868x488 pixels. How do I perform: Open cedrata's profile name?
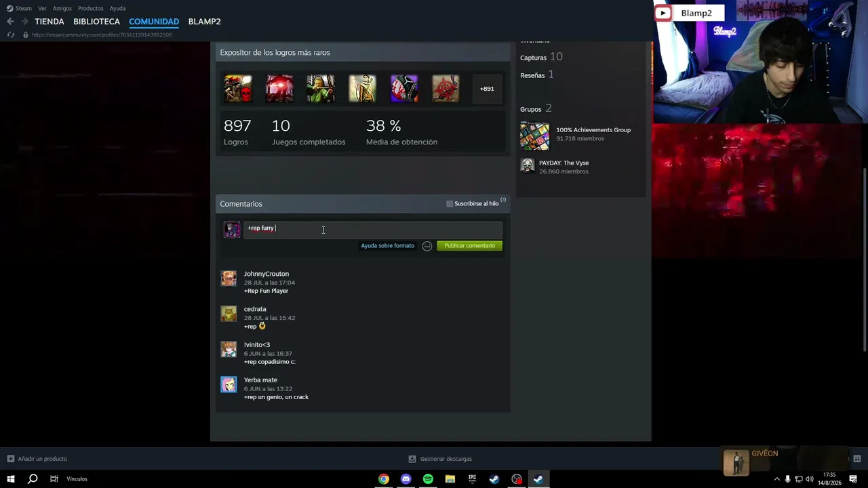point(255,309)
